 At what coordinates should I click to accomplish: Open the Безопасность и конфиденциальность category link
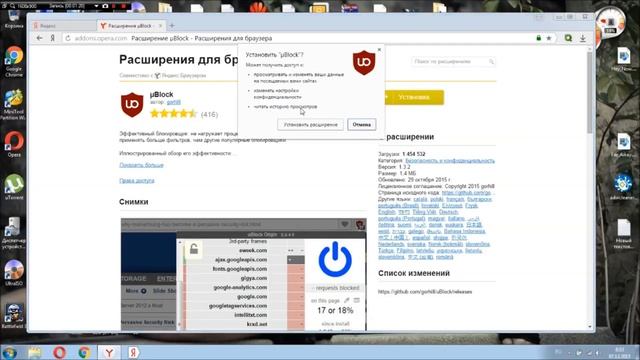click(x=450, y=160)
